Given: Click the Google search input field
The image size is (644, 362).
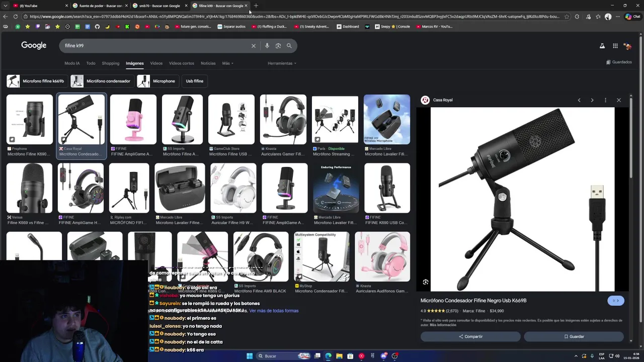Looking at the screenshot, I should click(156, 46).
